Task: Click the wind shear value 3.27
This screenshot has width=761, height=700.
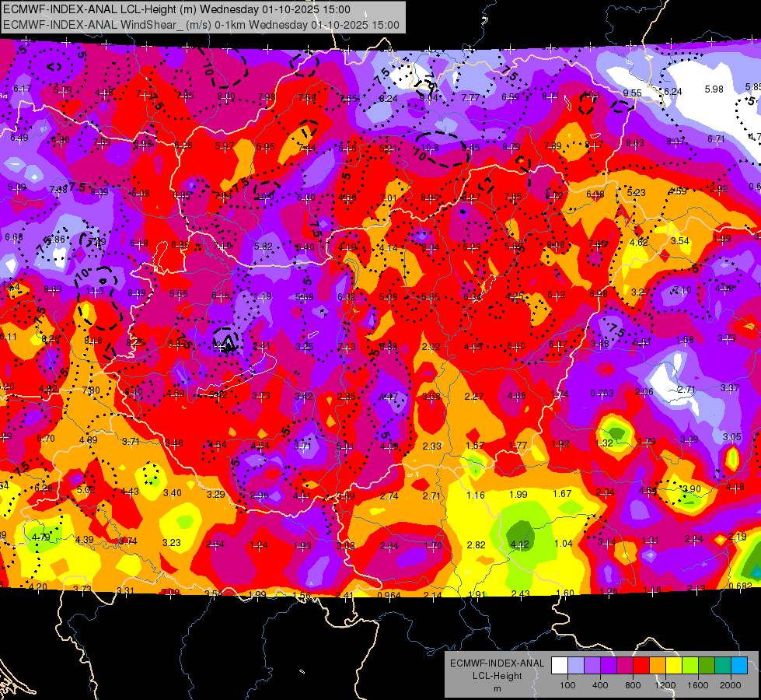Action: 641,292
